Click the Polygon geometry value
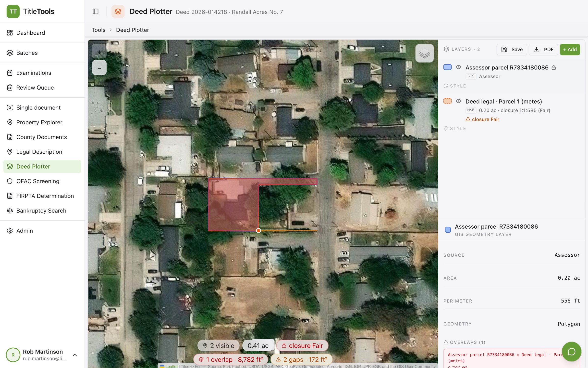 pos(569,324)
